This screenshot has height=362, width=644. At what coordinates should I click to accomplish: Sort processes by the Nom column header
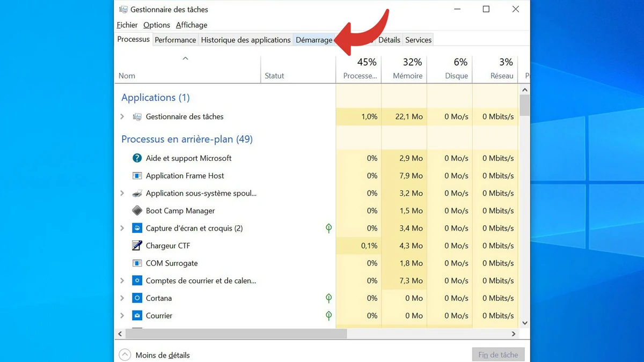point(127,76)
